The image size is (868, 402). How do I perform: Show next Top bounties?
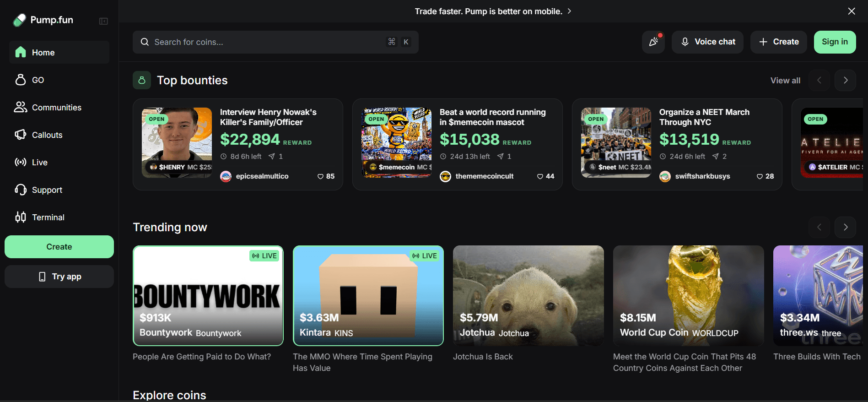pyautogui.click(x=846, y=80)
